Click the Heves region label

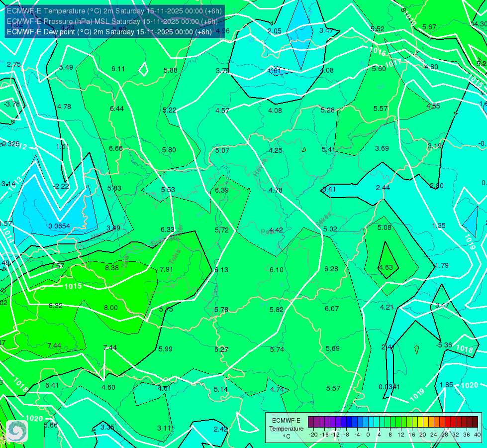pos(260,168)
